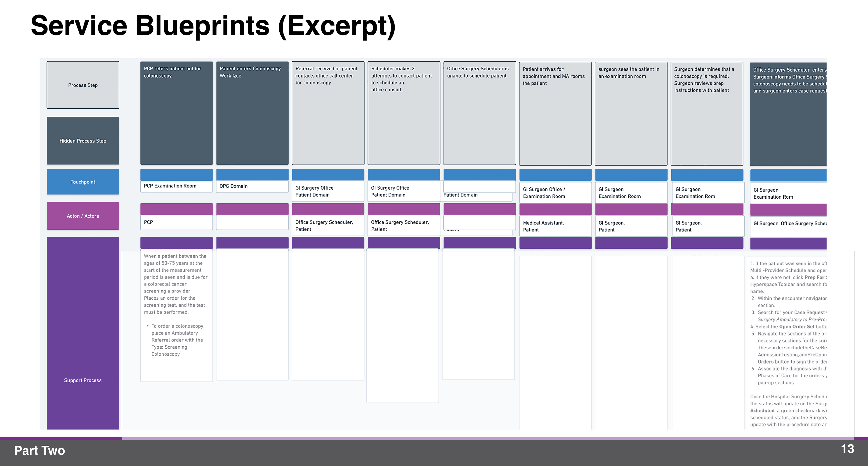This screenshot has height=466, width=868.
Task: Click Office Surgery Scheduler unable to schedule card
Action: pyautogui.click(x=479, y=113)
